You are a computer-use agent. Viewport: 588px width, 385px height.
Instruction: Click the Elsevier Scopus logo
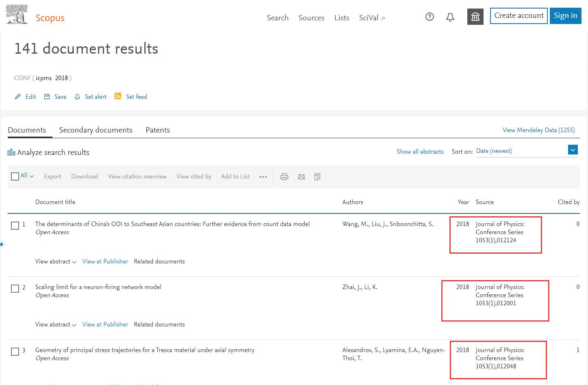[x=35, y=15]
